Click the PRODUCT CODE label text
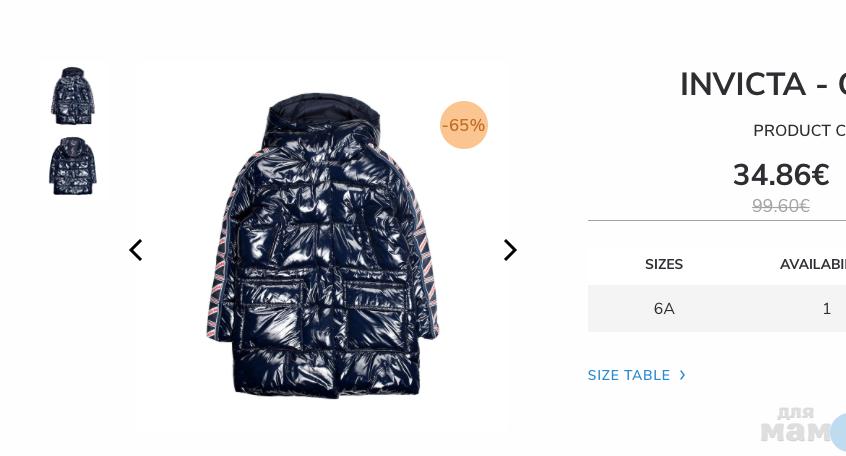 pos(799,131)
